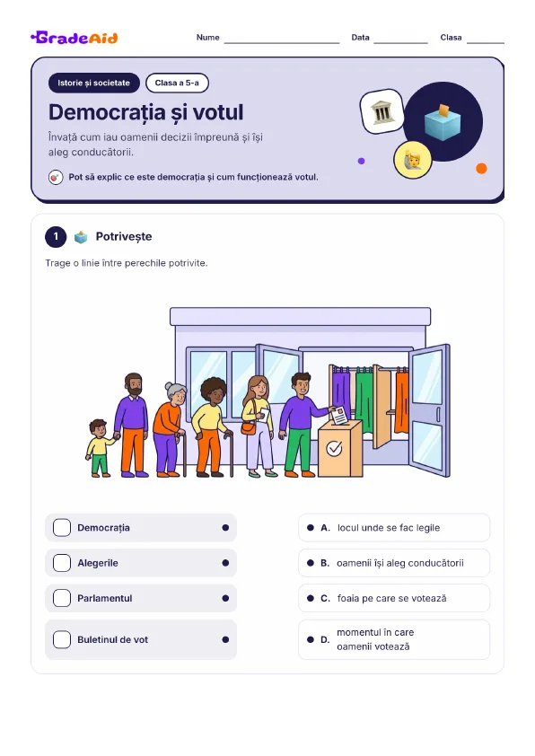This screenshot has height=756, width=535.
Task: Tick the Buletinul de vot checkbox
Action: pos(62,640)
